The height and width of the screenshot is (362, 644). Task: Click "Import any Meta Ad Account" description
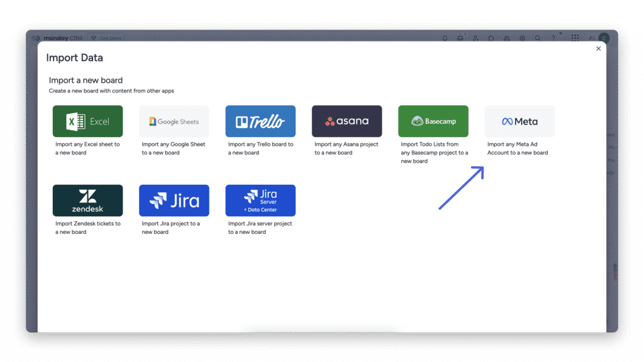518,148
